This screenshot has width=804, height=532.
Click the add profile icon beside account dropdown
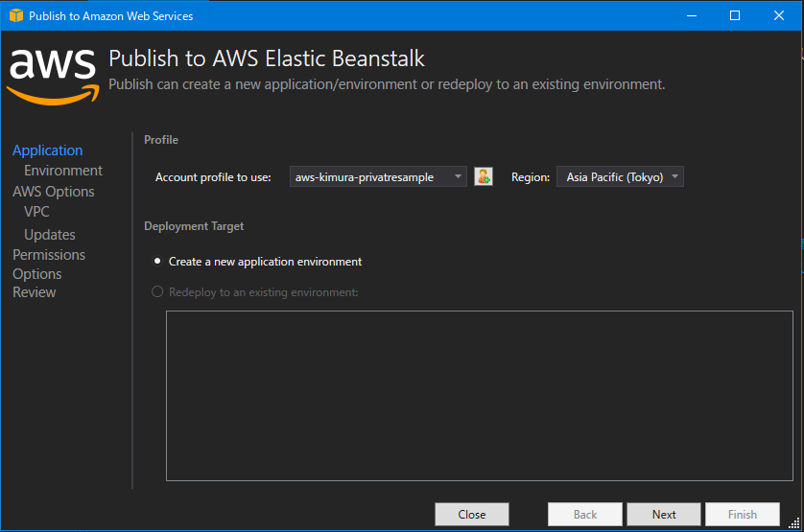pyautogui.click(x=484, y=176)
